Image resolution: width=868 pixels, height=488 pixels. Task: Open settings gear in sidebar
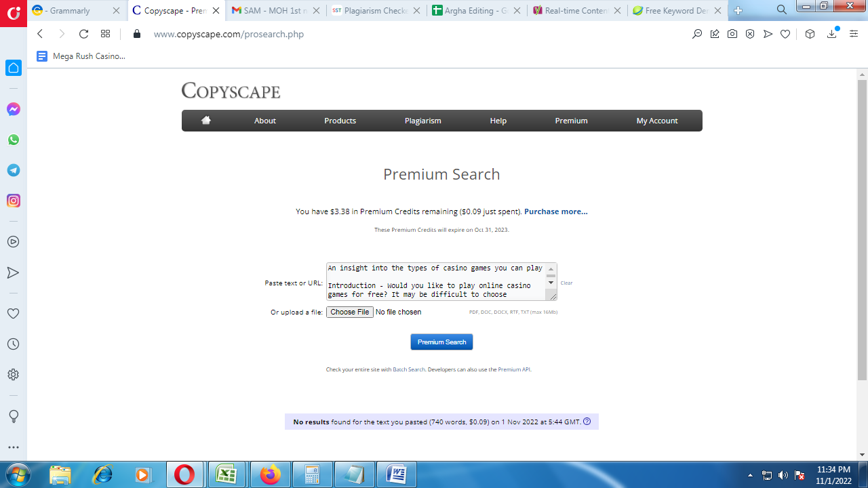point(13,375)
